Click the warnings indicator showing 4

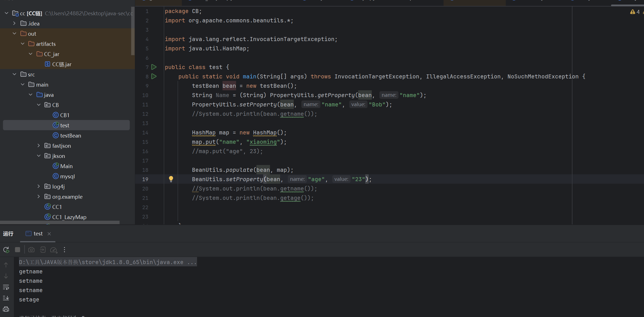[x=635, y=12]
